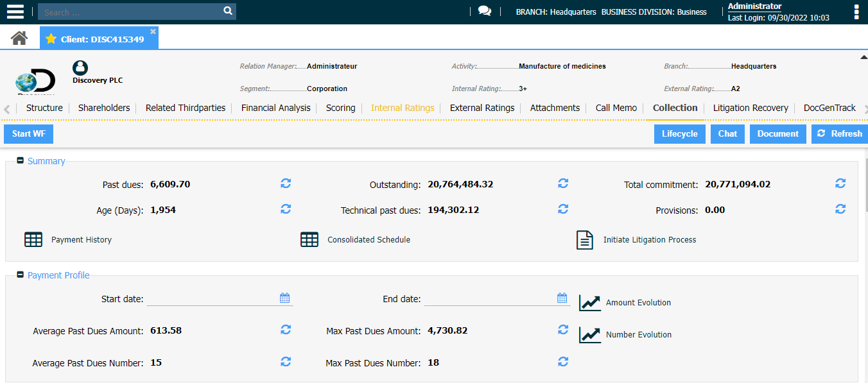
Task: Click the Home icon tab
Action: [x=19, y=38]
